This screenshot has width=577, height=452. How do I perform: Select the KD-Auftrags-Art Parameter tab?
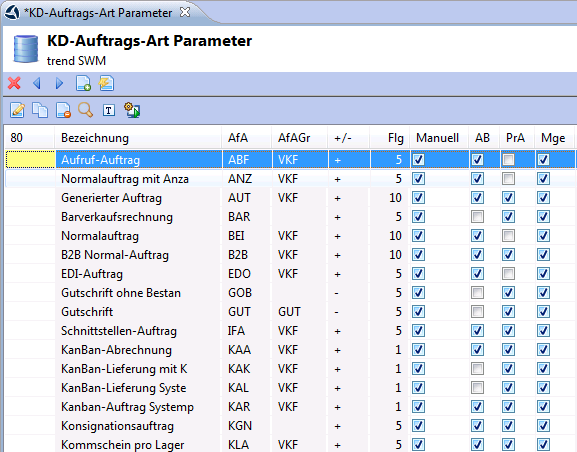(x=98, y=13)
